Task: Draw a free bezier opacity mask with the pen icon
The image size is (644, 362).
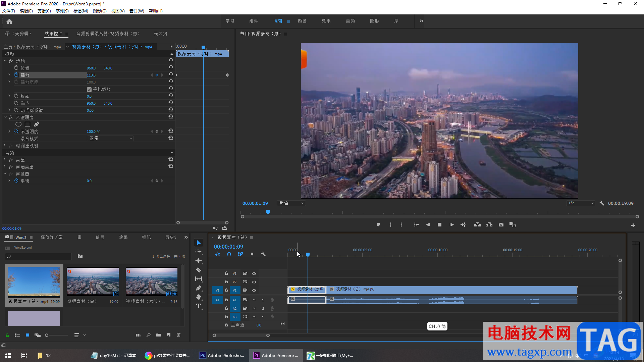Action: (37, 124)
